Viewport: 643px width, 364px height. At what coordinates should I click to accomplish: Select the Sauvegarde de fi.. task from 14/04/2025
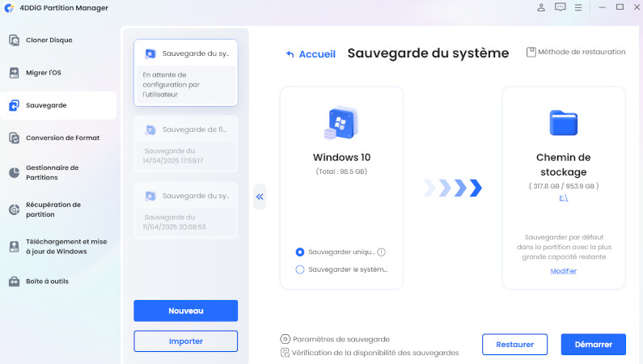[186, 144]
